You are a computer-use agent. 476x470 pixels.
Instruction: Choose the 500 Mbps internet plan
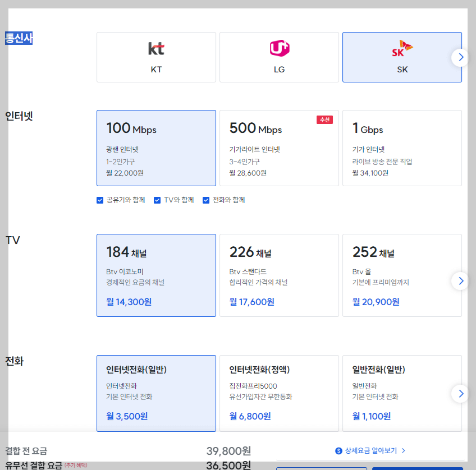coord(279,148)
